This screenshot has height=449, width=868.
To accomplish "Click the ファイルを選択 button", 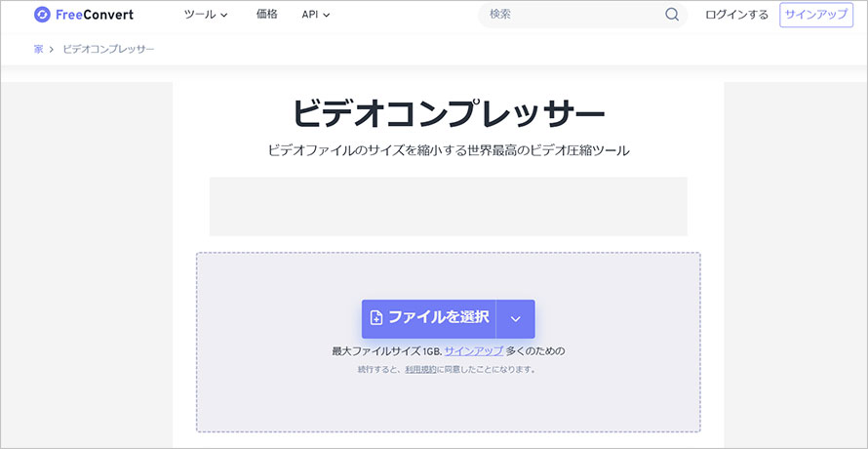I will (x=429, y=319).
